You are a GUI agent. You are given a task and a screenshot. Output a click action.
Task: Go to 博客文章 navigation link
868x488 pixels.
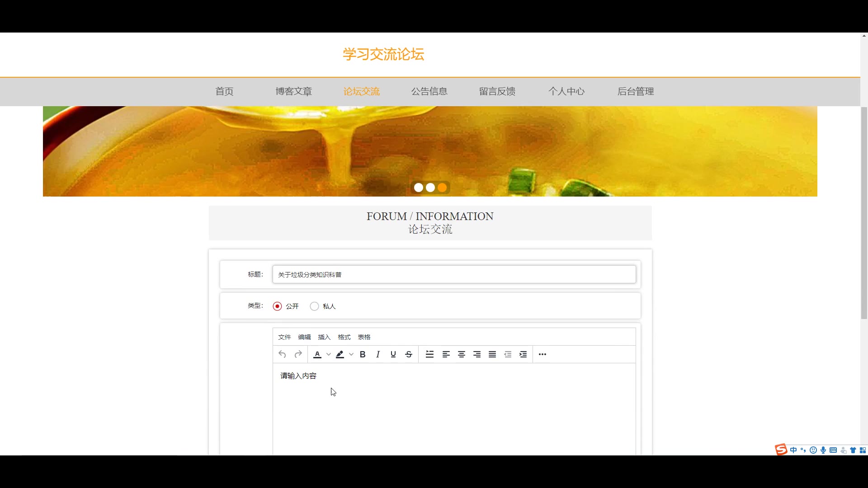pos(294,92)
